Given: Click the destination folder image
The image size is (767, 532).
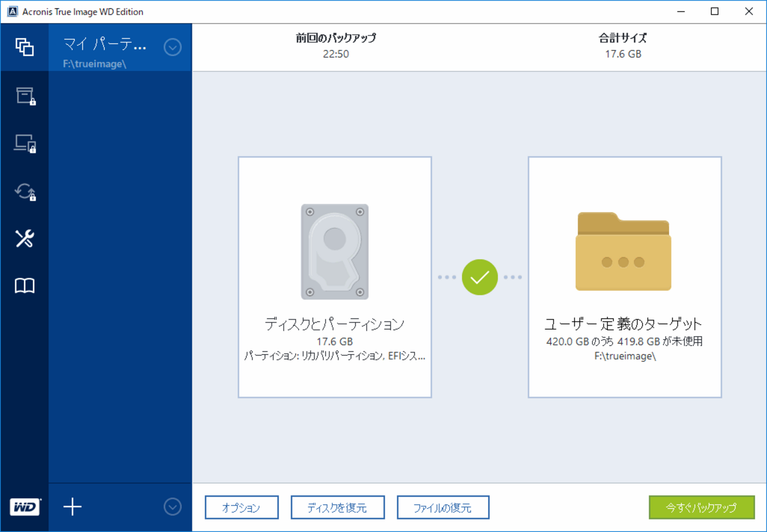Looking at the screenshot, I should coord(623,251).
